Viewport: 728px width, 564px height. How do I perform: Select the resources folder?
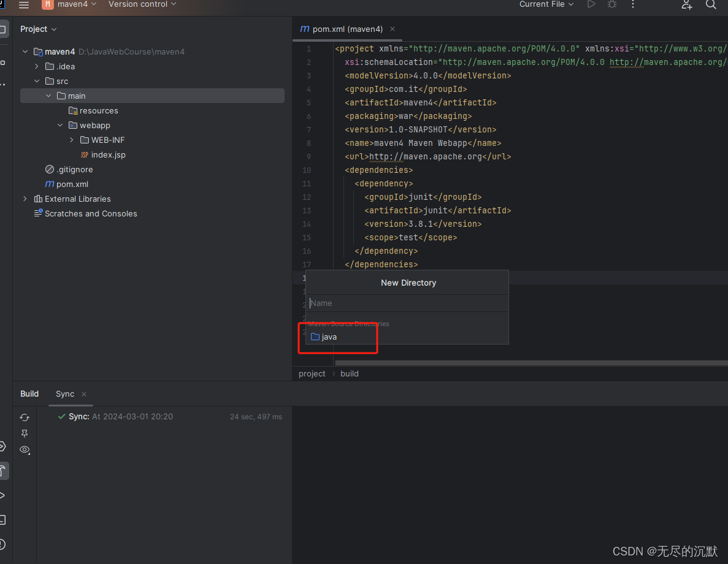(x=93, y=110)
